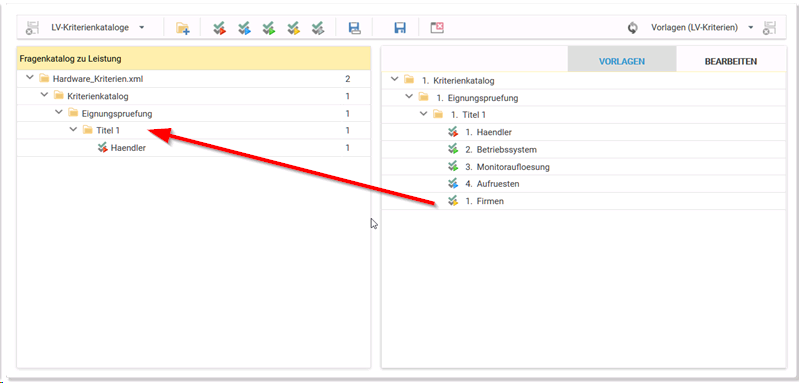
Task: Click the criterion icon beside left Haendler
Action: coord(102,148)
